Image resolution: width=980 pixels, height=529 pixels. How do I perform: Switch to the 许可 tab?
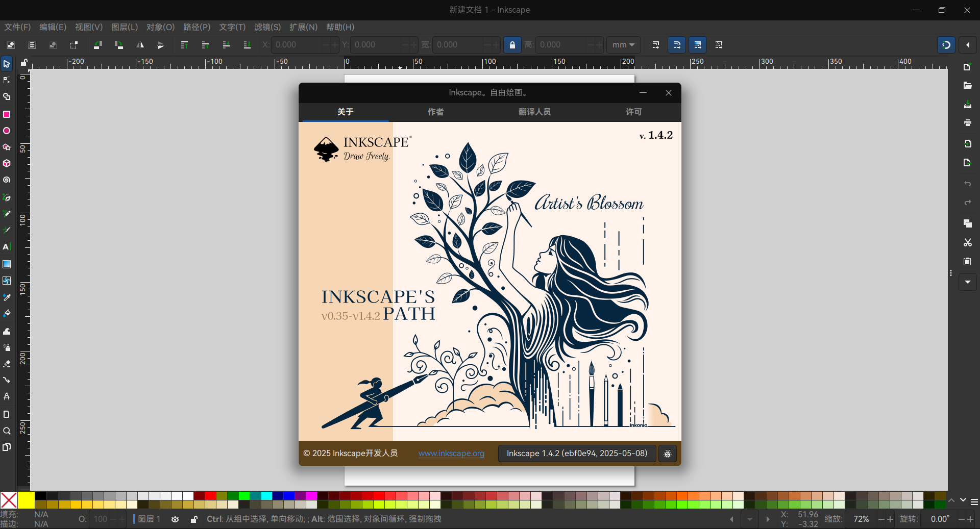coord(633,112)
